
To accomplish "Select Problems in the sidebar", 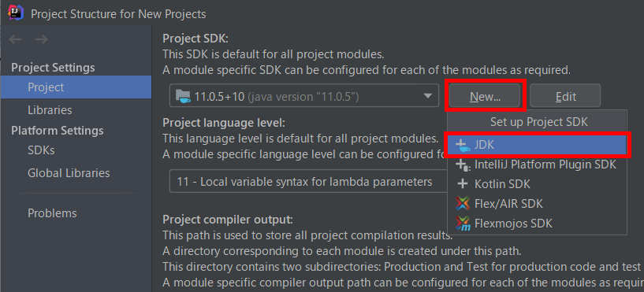I will pyautogui.click(x=52, y=213).
